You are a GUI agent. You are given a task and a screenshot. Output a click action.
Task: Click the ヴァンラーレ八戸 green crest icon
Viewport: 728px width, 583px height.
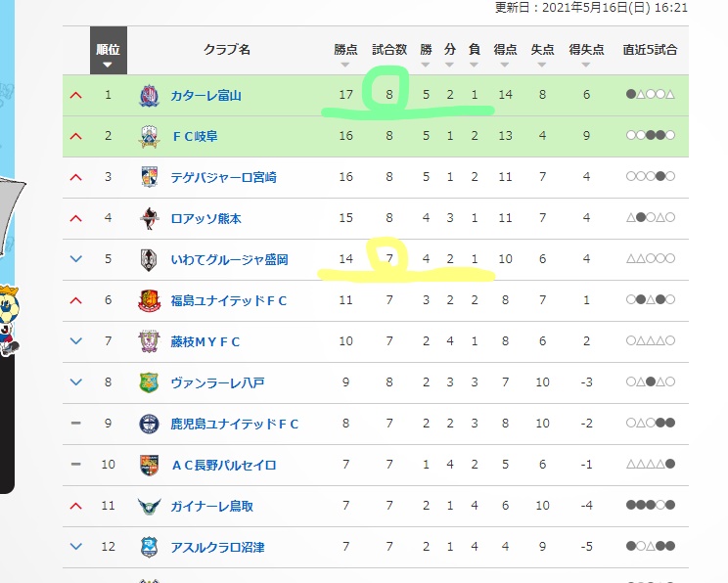point(149,382)
